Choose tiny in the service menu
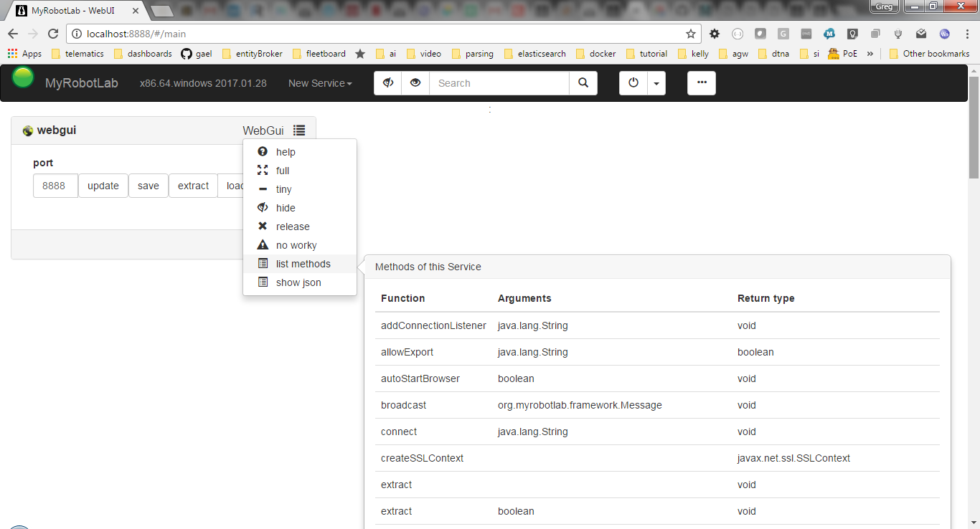The height and width of the screenshot is (529, 980). tap(300, 189)
